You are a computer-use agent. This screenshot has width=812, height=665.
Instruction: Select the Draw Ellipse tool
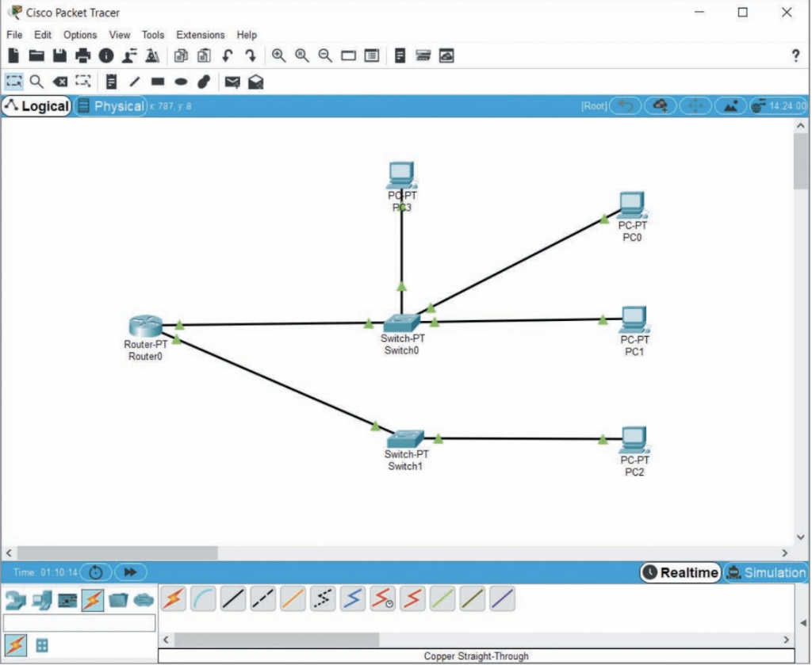click(x=181, y=82)
